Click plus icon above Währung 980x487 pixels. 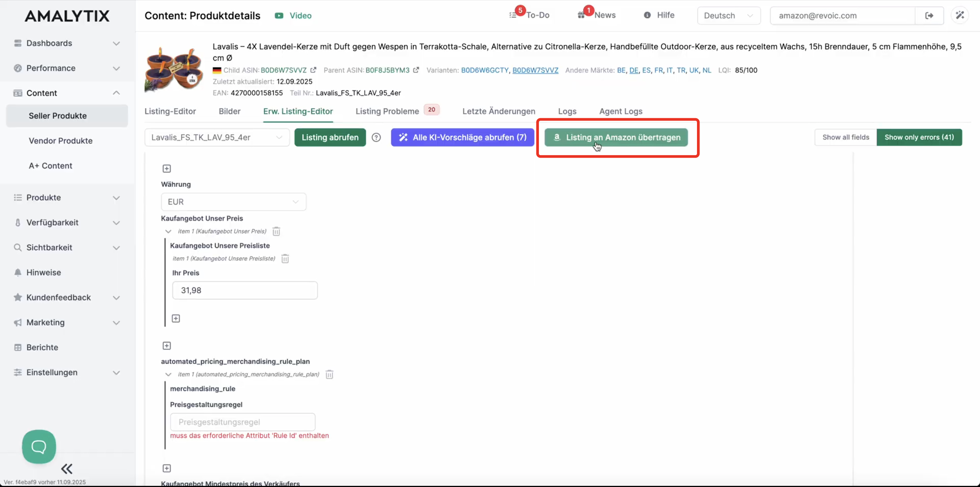click(166, 168)
